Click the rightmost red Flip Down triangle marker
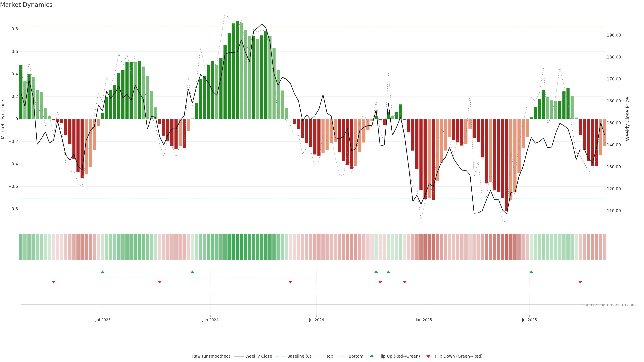Image resolution: width=644 pixels, height=362 pixels. (x=580, y=282)
